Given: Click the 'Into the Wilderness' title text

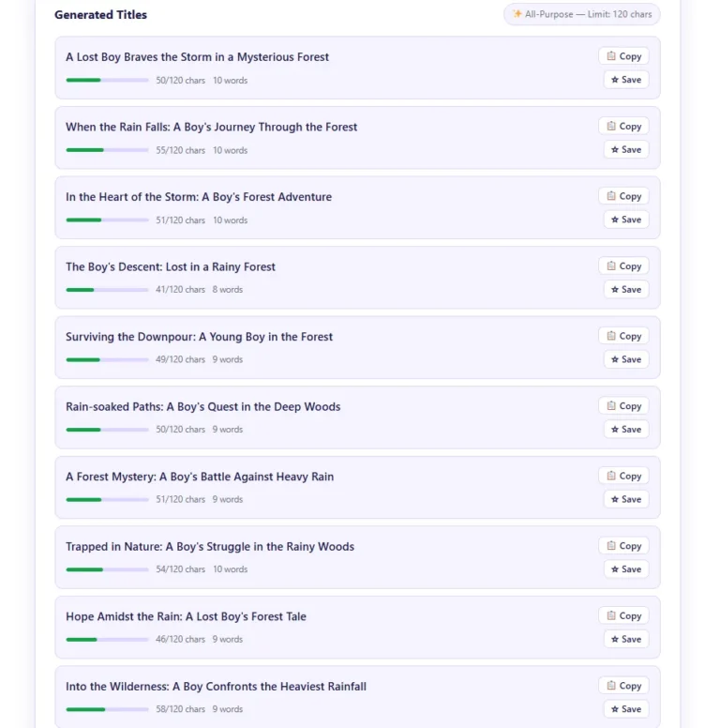Looking at the screenshot, I should pos(216,686).
